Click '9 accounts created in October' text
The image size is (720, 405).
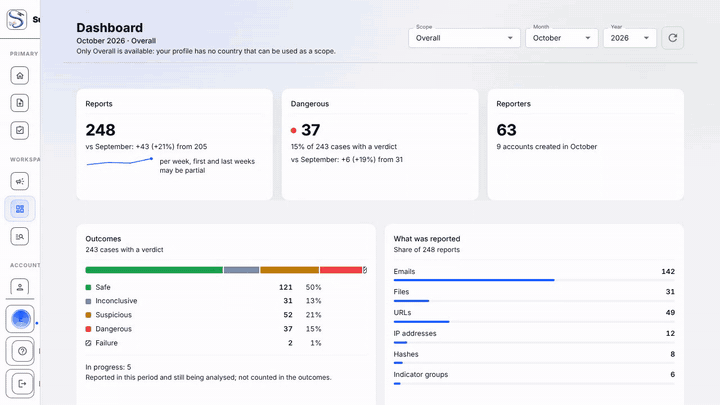546,147
